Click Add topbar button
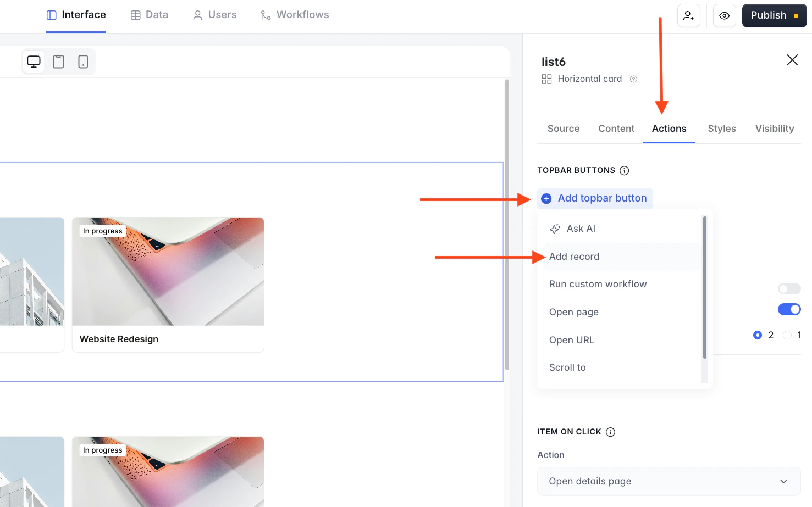This screenshot has width=812, height=507. pyautogui.click(x=595, y=198)
